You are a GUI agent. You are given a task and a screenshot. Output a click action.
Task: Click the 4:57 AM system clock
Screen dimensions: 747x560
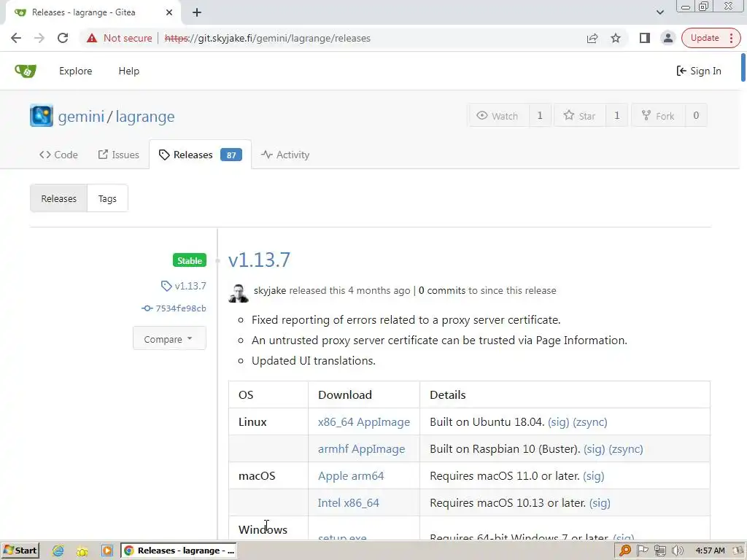point(710,551)
